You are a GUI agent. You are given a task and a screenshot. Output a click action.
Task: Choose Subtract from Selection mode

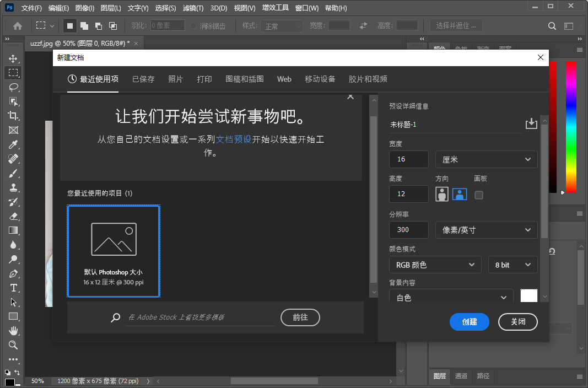click(x=99, y=26)
